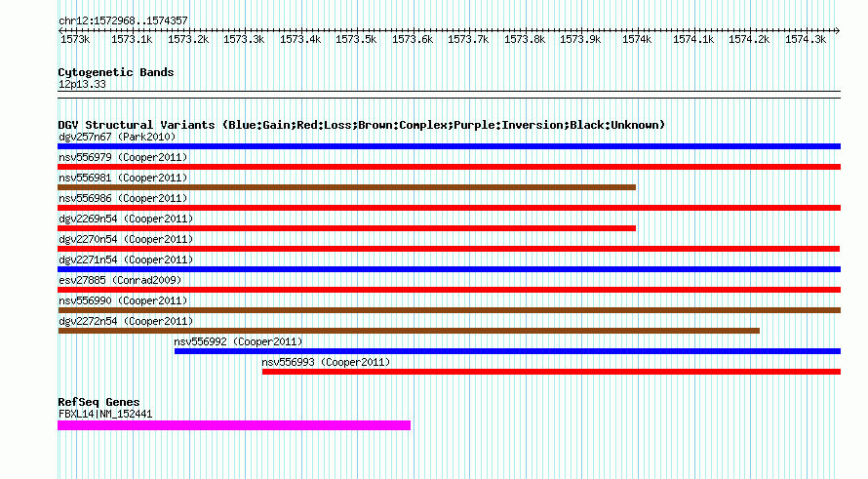The image size is (868, 479).
Task: Click the 12p13.33 cytogenetic band bar
Action: (449, 95)
